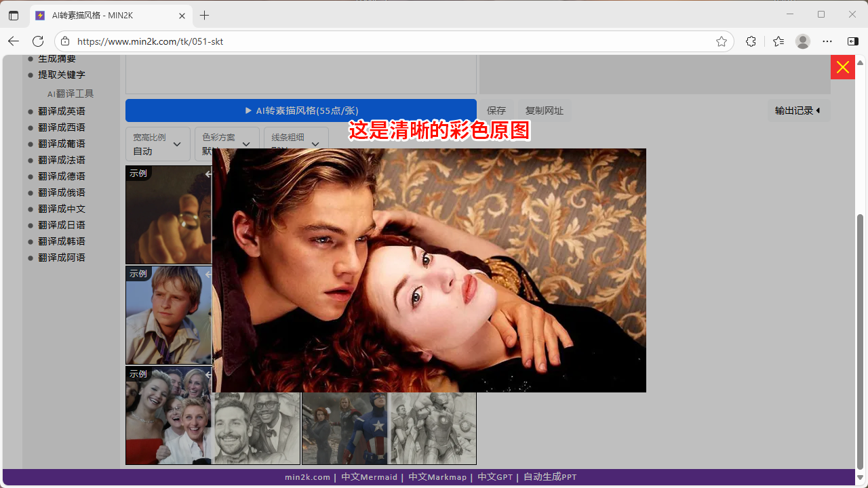Viewport: 868px width, 488px height.
Task: Choose 翻译成西语 in the sidebar
Action: (x=62, y=127)
